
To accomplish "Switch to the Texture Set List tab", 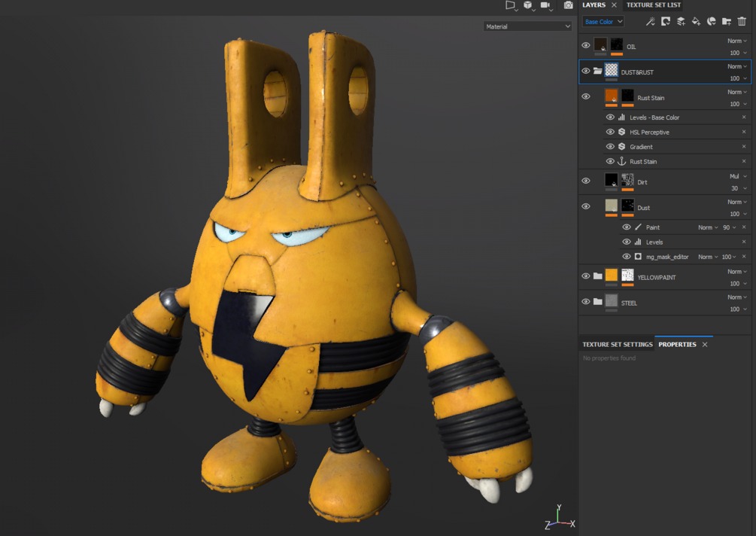I will click(x=653, y=5).
